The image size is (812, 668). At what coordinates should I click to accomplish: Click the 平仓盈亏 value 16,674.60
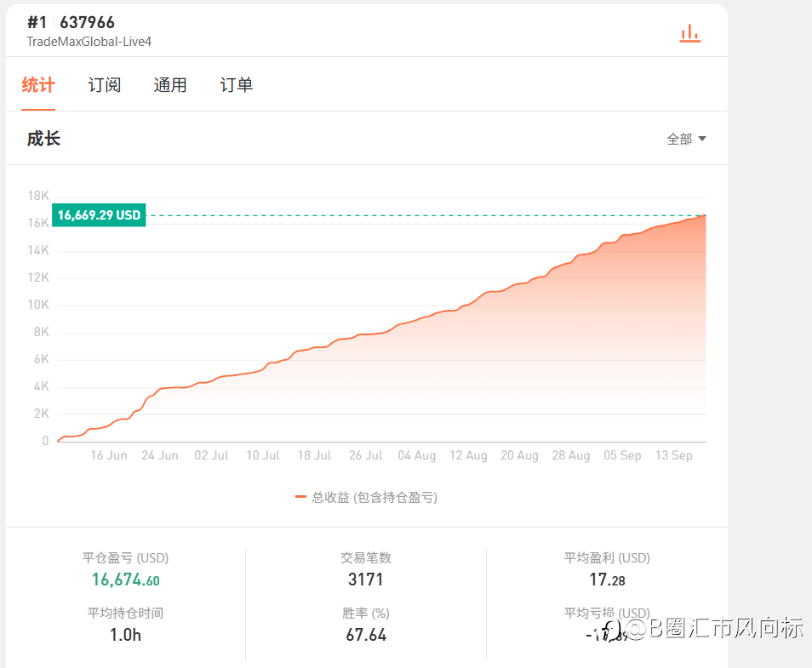pos(126,580)
